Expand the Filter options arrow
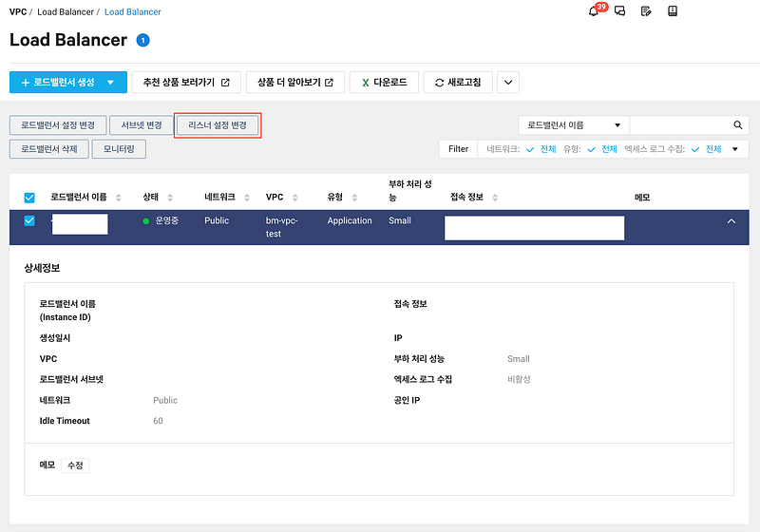The image size is (760, 532). (735, 149)
